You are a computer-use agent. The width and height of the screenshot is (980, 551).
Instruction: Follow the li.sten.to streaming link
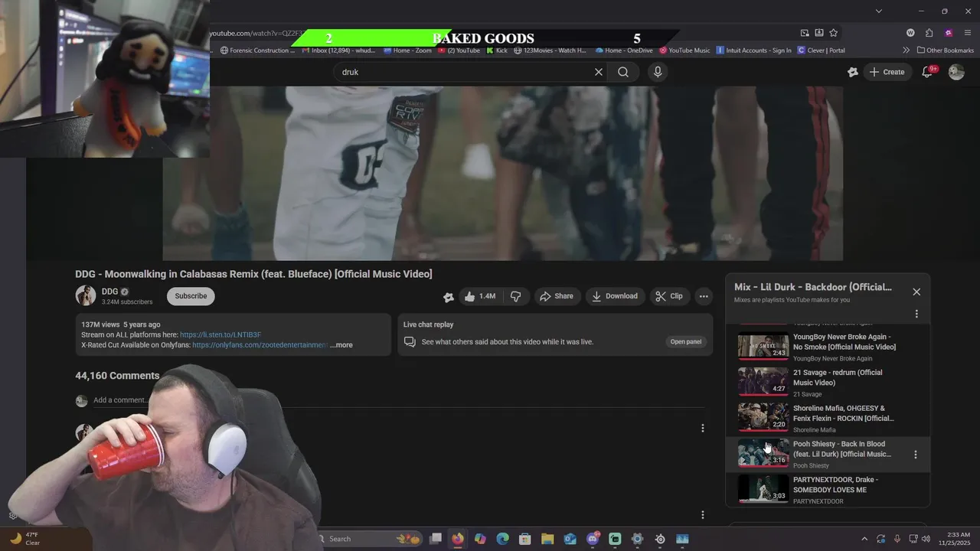pyautogui.click(x=220, y=335)
